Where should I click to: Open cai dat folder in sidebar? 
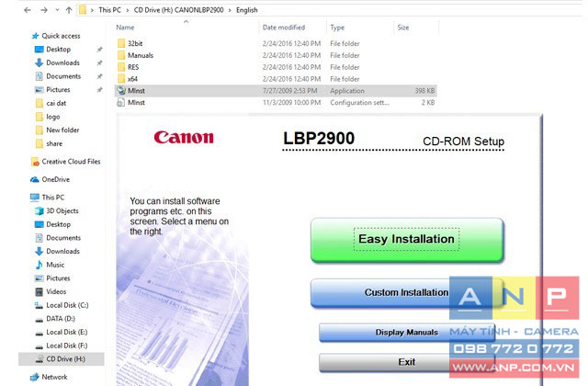[x=51, y=103]
